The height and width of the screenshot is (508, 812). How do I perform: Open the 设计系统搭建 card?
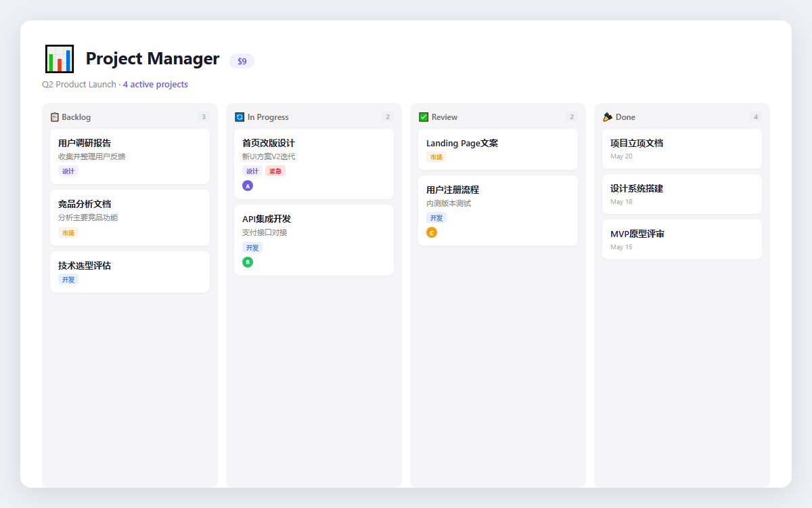point(682,194)
